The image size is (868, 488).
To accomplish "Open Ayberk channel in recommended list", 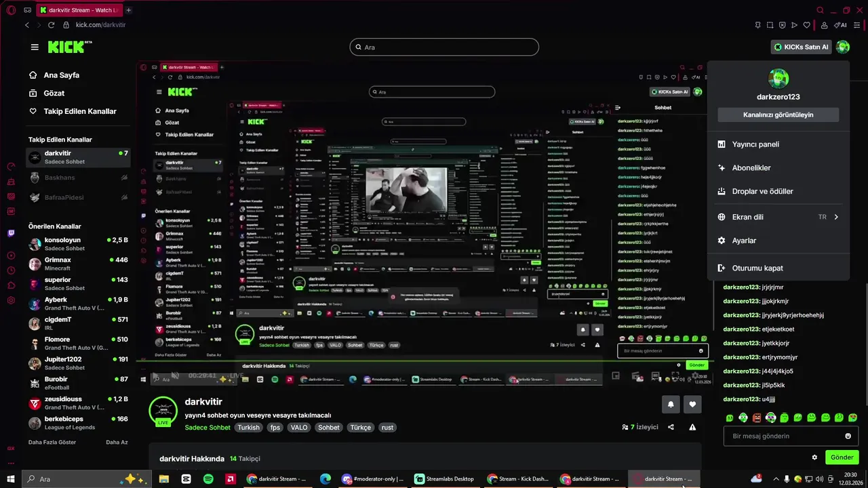I will point(78,304).
